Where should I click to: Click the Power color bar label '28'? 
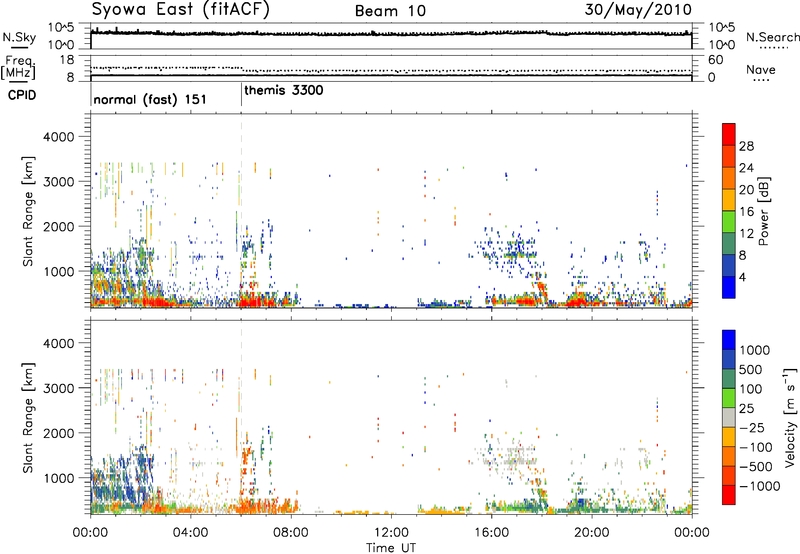point(746,146)
